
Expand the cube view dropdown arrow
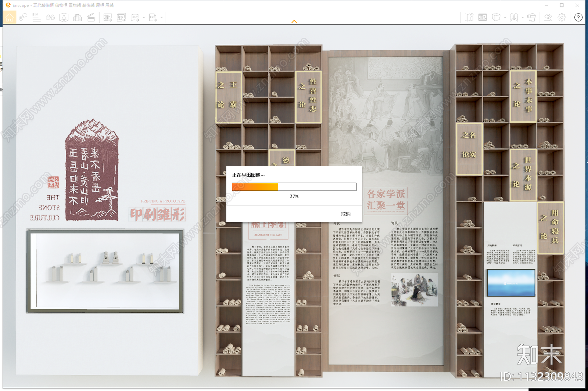(505, 17)
